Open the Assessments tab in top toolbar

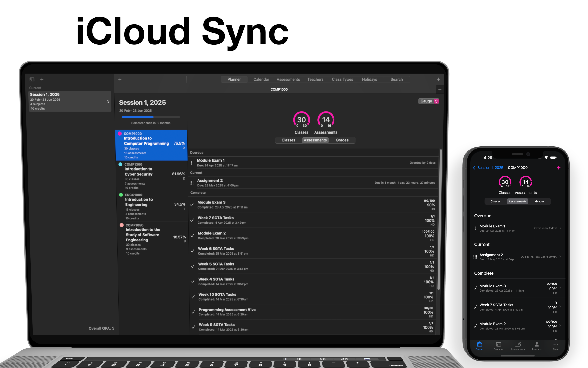288,79
